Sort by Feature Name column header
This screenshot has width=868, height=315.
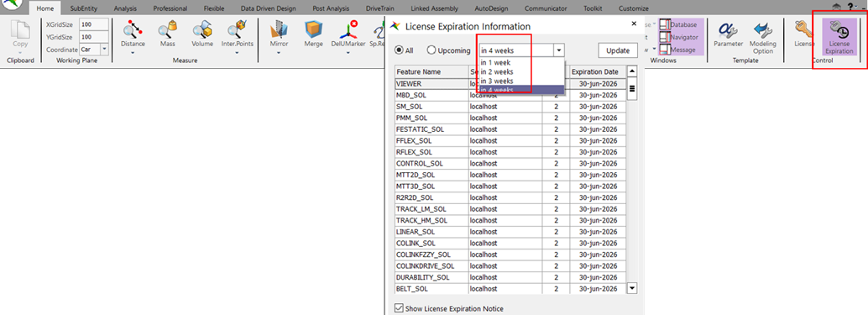pos(431,72)
